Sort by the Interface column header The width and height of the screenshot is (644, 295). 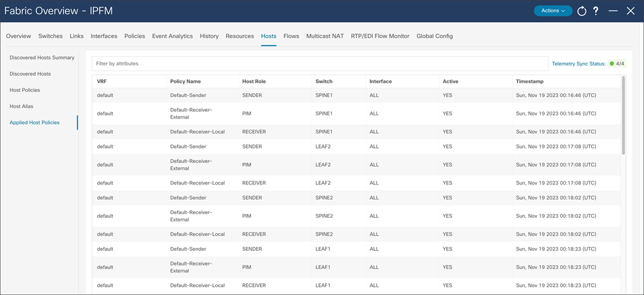(x=381, y=81)
